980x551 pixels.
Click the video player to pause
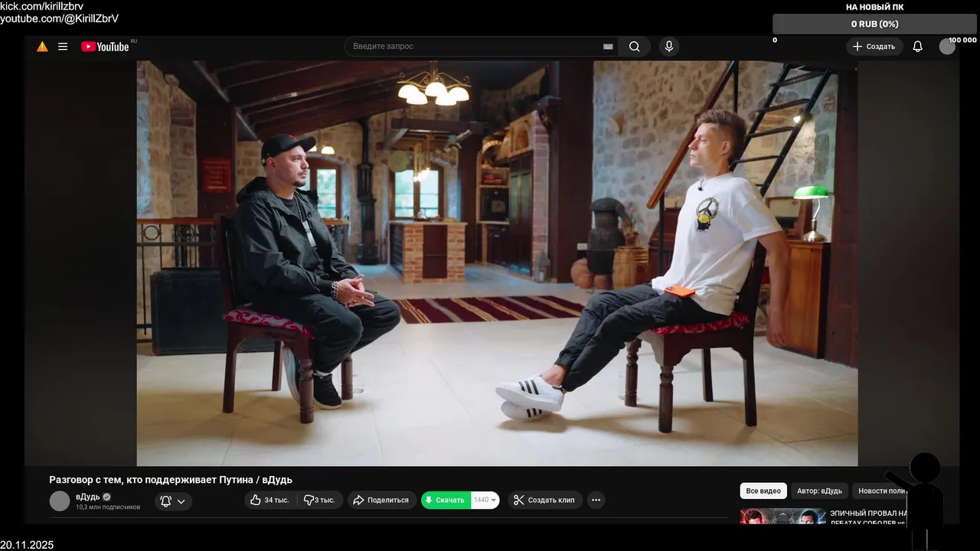[x=497, y=263]
